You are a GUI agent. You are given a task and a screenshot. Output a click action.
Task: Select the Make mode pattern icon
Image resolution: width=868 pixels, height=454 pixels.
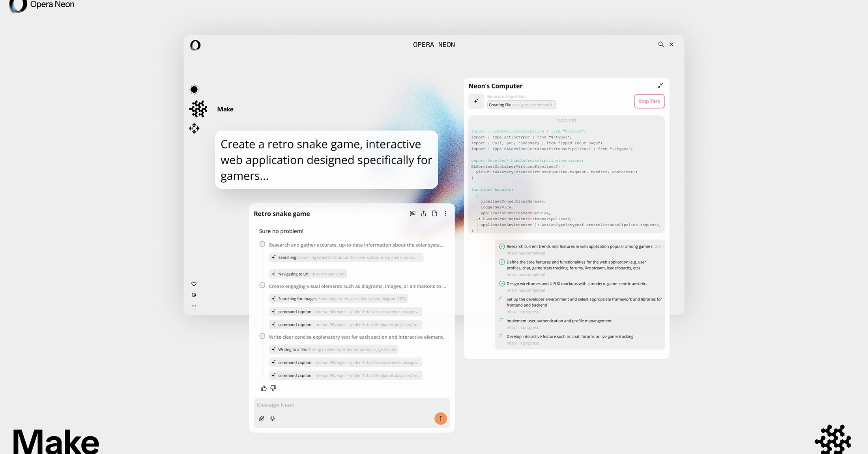(198, 109)
